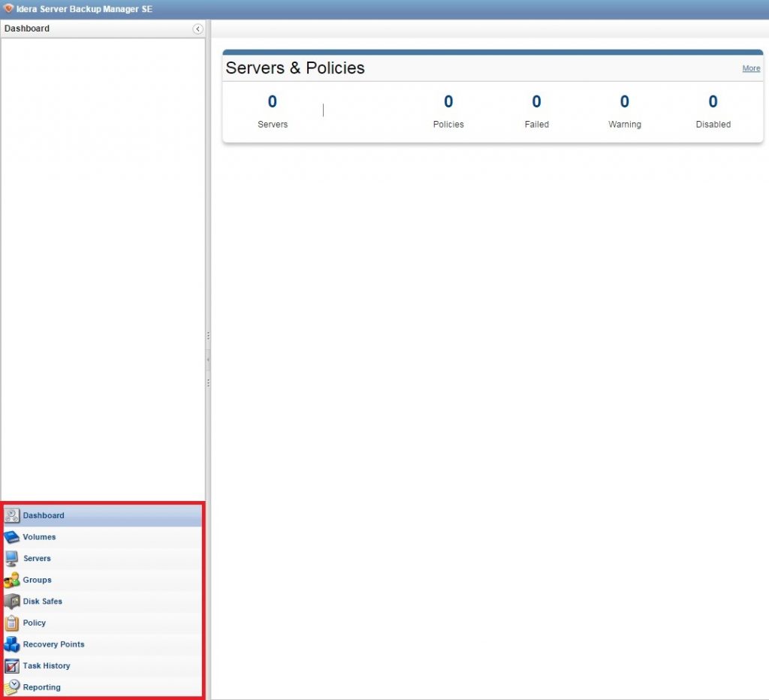The height and width of the screenshot is (700, 769).
Task: Open the Task History section
Action: tap(48, 665)
